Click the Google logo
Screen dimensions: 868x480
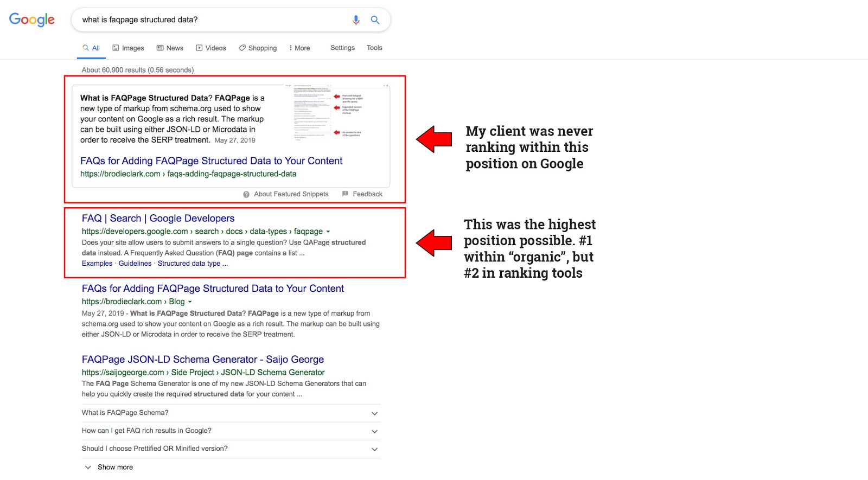(x=32, y=20)
